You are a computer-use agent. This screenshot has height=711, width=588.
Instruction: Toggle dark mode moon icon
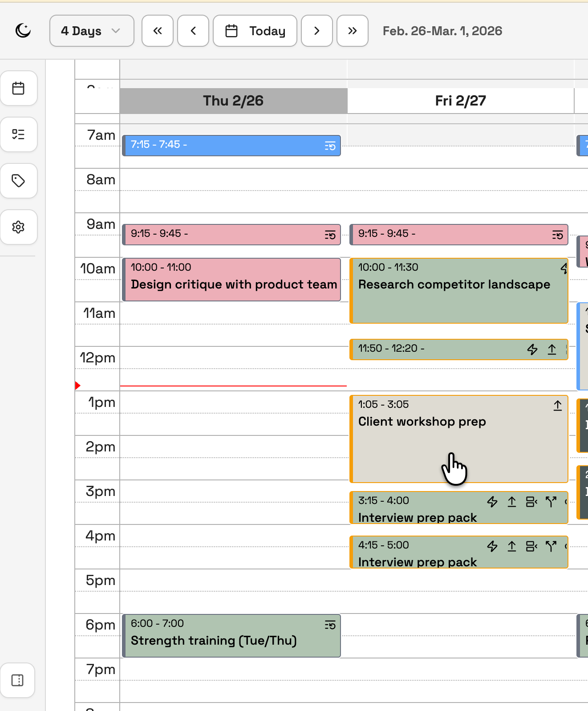point(23,31)
